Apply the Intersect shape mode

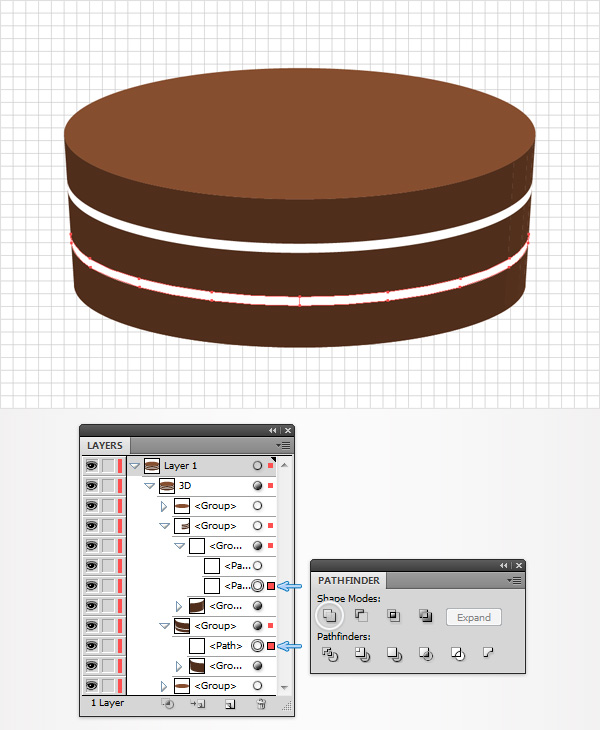[x=393, y=615]
